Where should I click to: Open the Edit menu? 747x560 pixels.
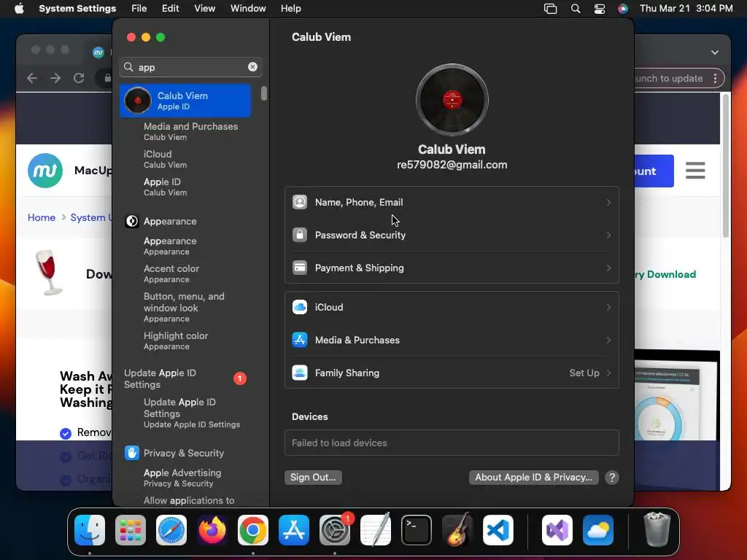click(x=170, y=9)
